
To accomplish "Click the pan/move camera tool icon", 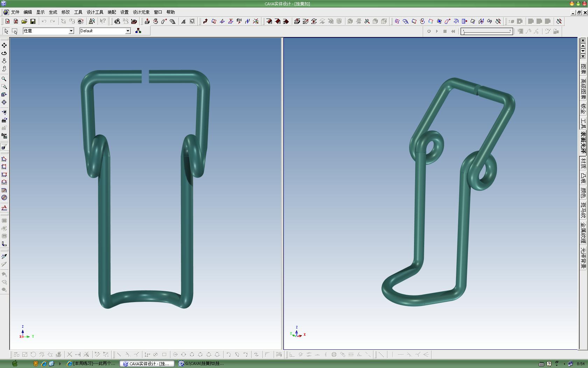I will coord(4,45).
